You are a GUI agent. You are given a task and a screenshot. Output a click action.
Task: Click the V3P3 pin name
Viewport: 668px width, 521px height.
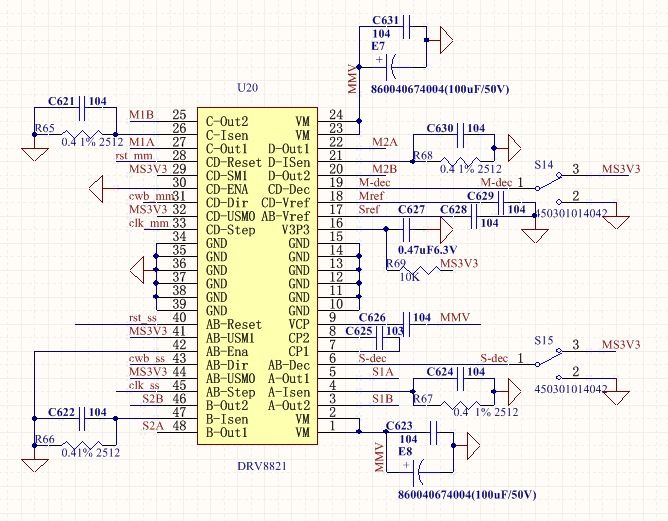tap(296, 230)
